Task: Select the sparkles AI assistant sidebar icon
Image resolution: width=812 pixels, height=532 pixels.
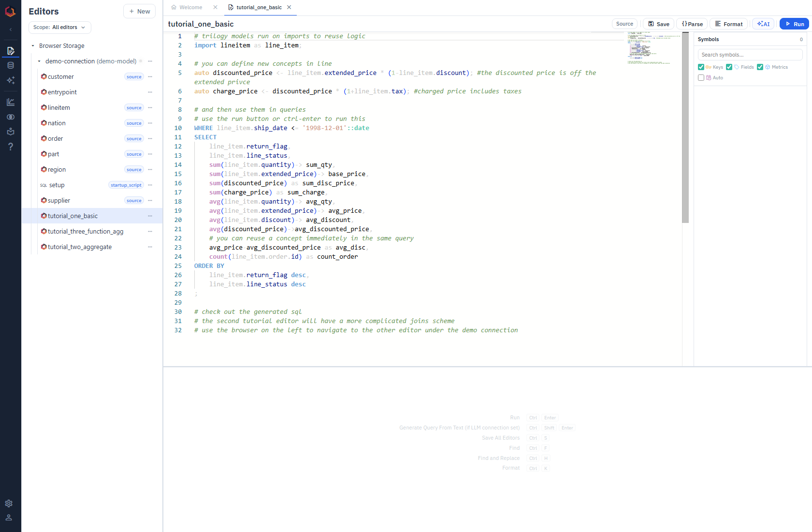Action: pos(11,80)
